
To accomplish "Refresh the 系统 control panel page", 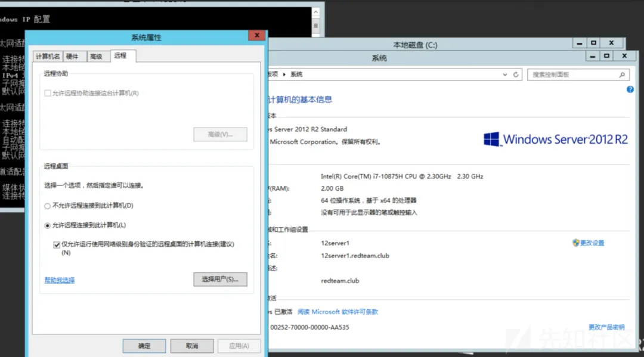I will coord(516,74).
